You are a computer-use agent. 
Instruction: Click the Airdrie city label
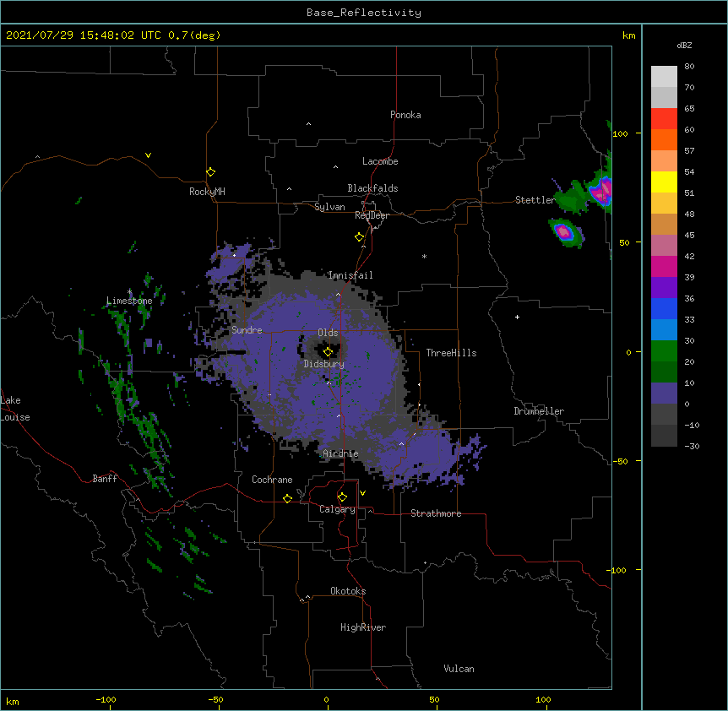pyautogui.click(x=341, y=453)
